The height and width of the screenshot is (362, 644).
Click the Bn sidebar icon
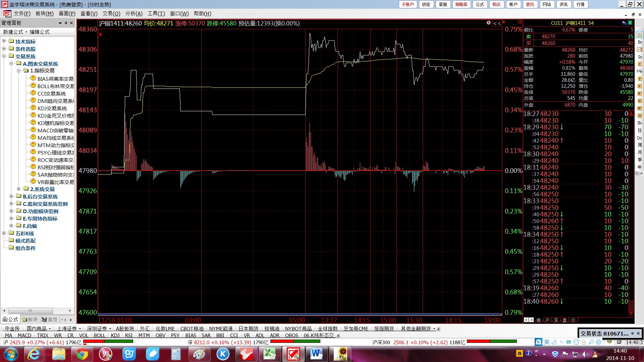640,42
